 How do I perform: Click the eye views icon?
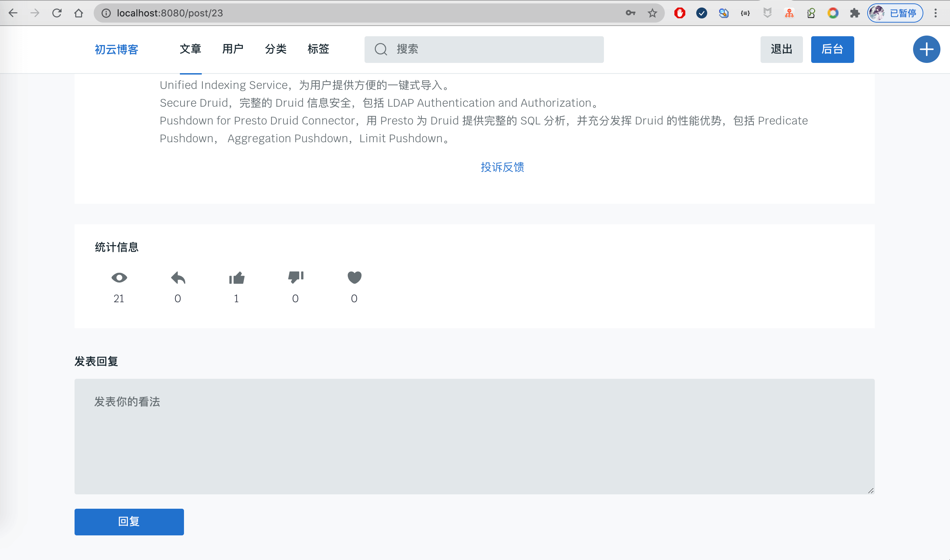(119, 278)
